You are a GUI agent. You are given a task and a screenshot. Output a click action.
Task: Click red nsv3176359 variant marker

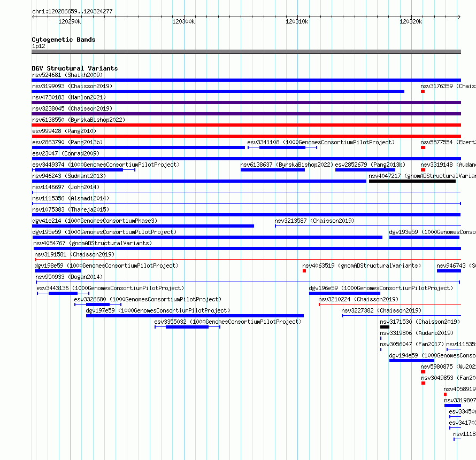point(423,91)
